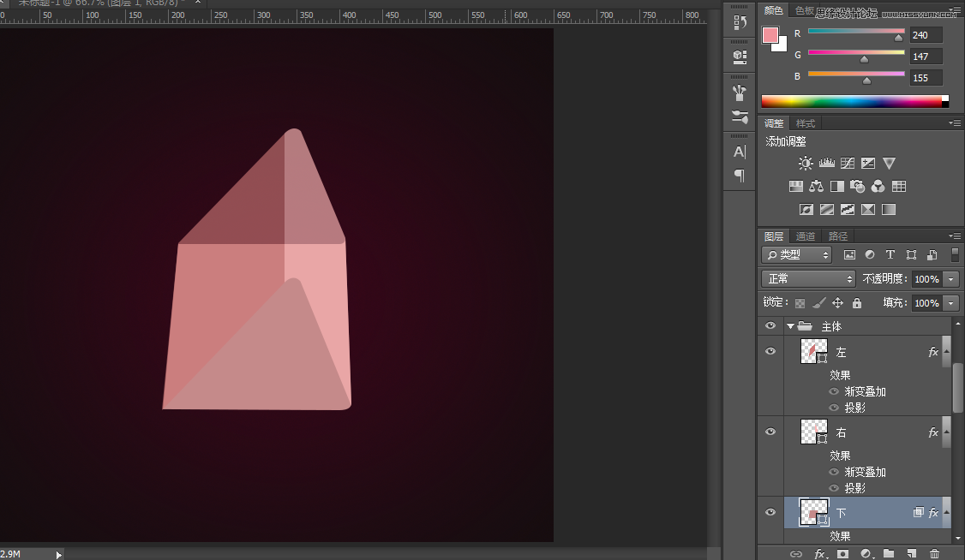Create a new layer
This screenshot has width=965, height=560.
tap(912, 554)
